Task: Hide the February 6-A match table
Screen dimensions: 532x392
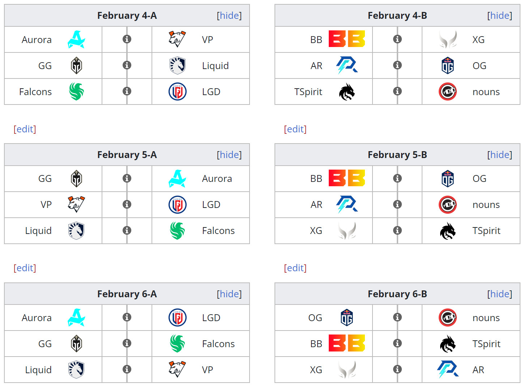Action: [229, 294]
